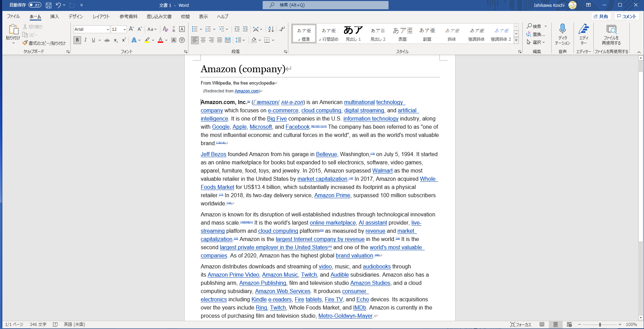Decrease paragraph indent
The height and width of the screenshot is (329, 644).
pyautogui.click(x=237, y=29)
